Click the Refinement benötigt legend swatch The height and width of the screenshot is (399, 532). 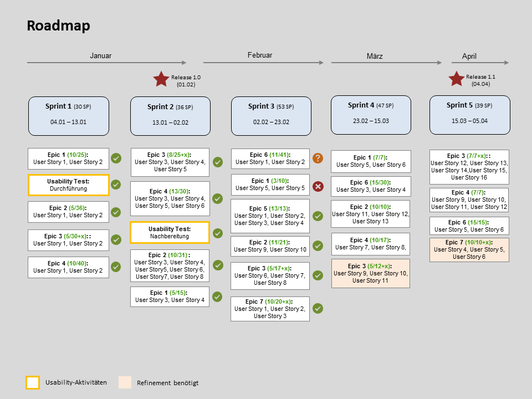[x=125, y=382]
